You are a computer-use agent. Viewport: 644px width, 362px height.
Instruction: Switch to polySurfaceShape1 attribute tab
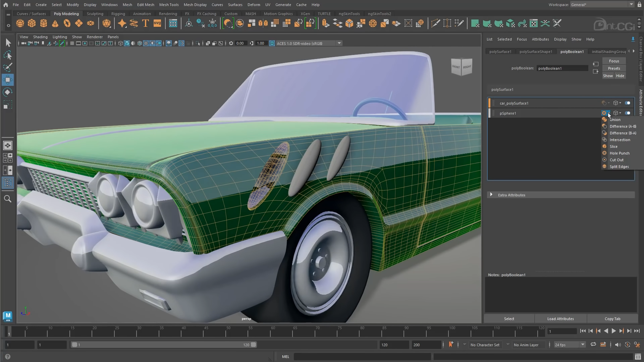click(x=536, y=52)
